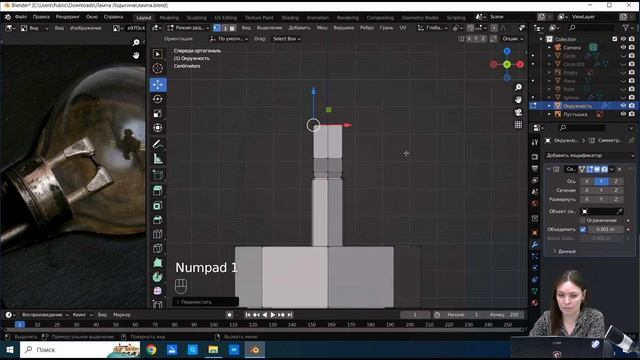Image resolution: width=640 pixels, height=360 pixels.
Task: Toggle Ограничение clipping checkbox
Action: (583, 220)
